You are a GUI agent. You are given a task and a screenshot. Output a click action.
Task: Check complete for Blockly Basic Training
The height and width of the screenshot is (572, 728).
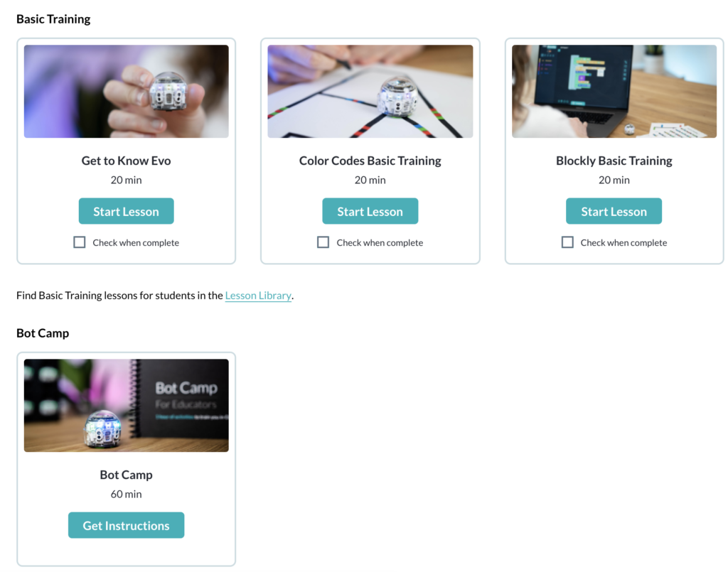567,242
